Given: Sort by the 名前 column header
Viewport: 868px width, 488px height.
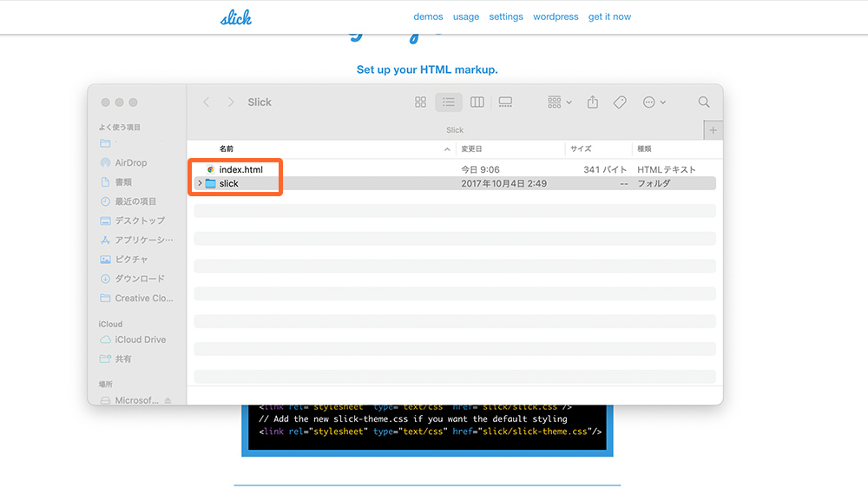Looking at the screenshot, I should [x=227, y=148].
